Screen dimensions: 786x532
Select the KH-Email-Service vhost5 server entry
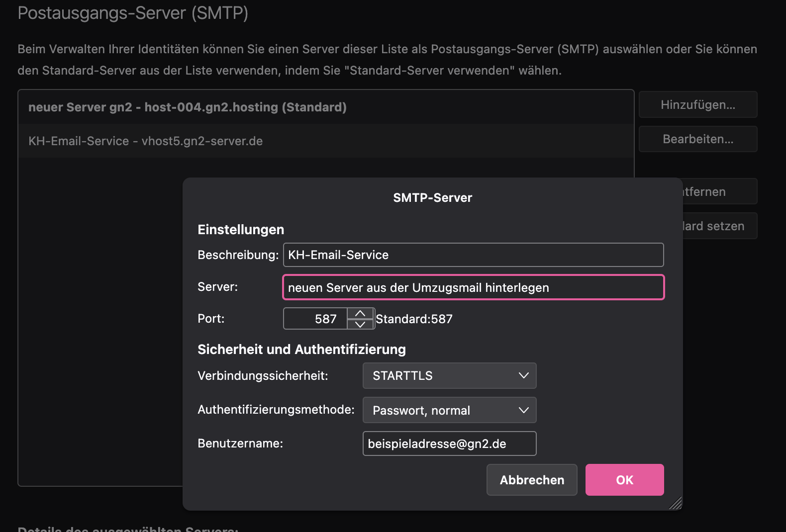click(x=326, y=141)
